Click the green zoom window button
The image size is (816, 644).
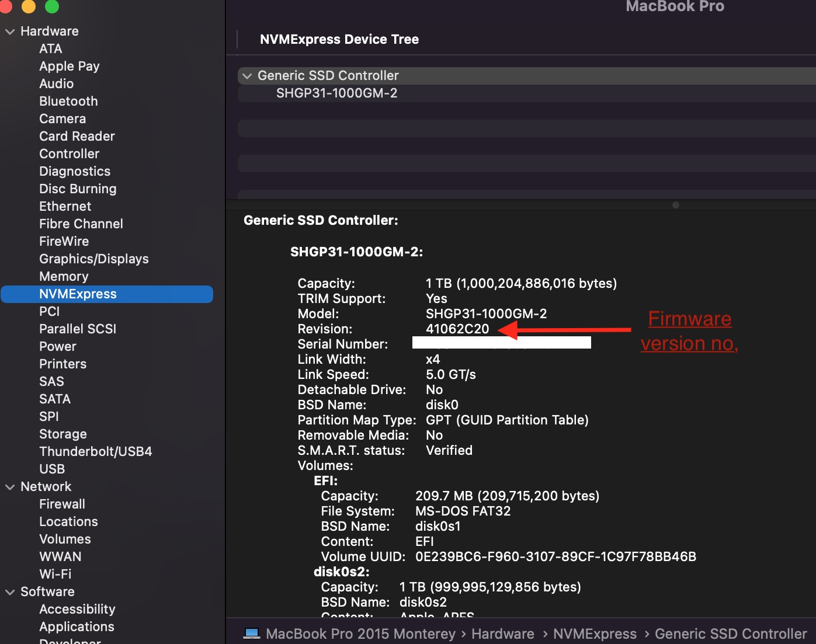click(52, 6)
